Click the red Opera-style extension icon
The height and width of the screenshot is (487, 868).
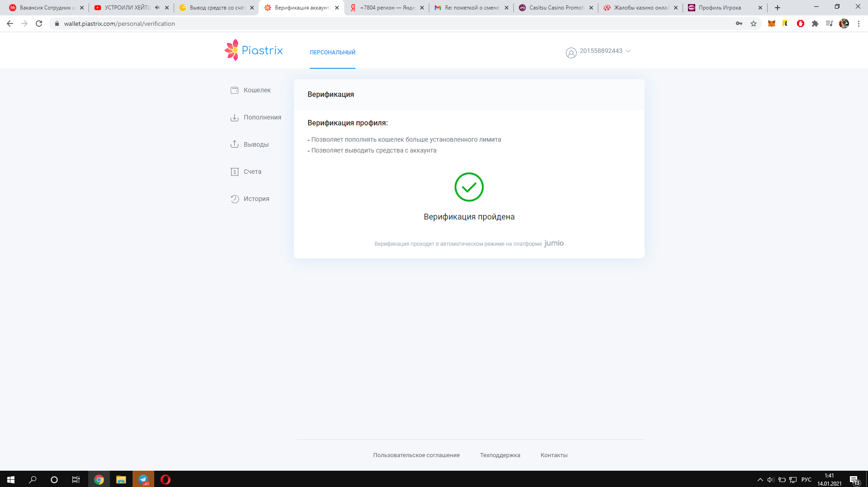(801, 24)
